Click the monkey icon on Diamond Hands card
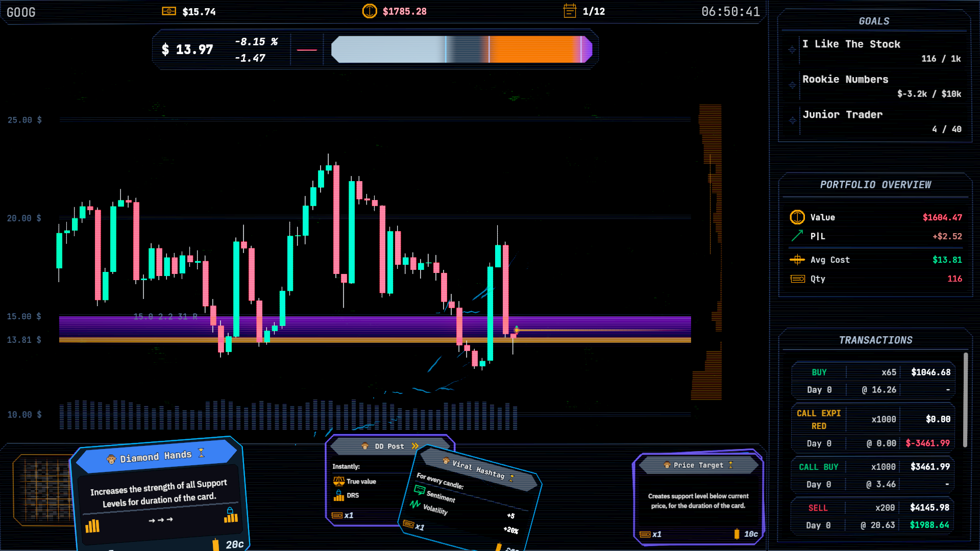 111,460
